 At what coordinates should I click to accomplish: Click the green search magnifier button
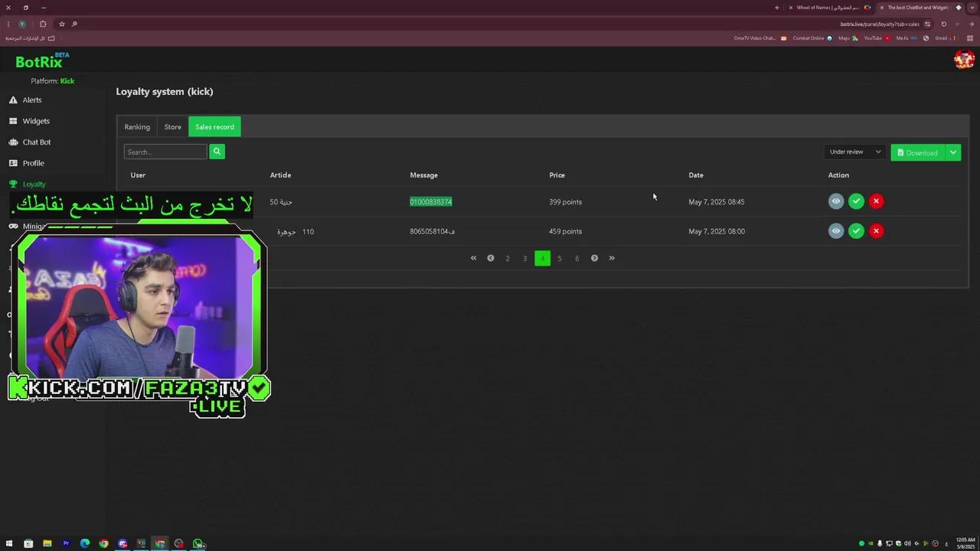click(x=217, y=152)
